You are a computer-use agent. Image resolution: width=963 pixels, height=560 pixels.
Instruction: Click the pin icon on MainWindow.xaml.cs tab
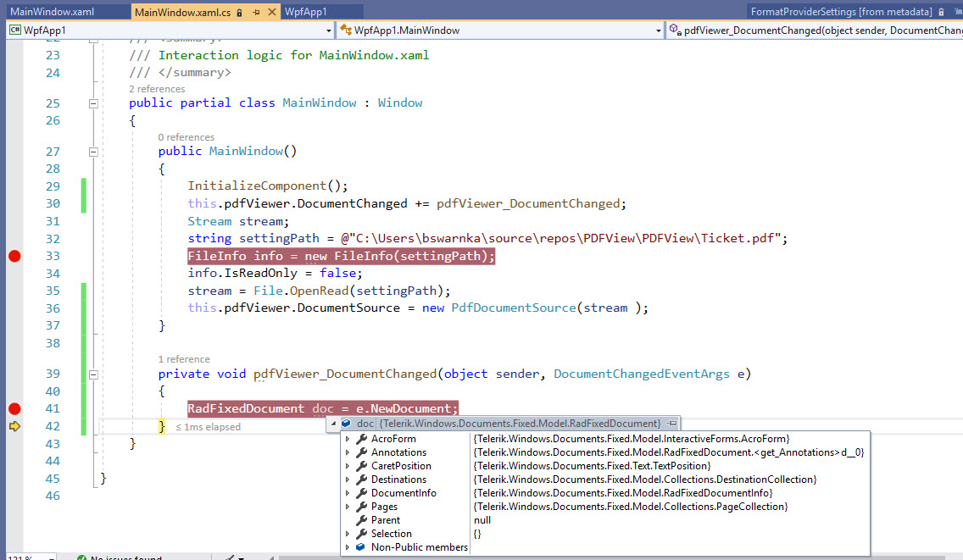256,12
